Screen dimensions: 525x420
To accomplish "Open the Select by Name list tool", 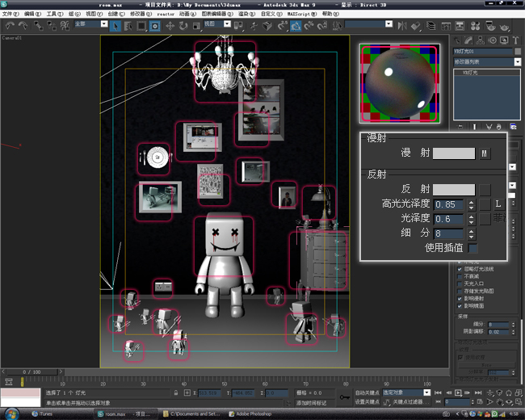I will [x=128, y=26].
